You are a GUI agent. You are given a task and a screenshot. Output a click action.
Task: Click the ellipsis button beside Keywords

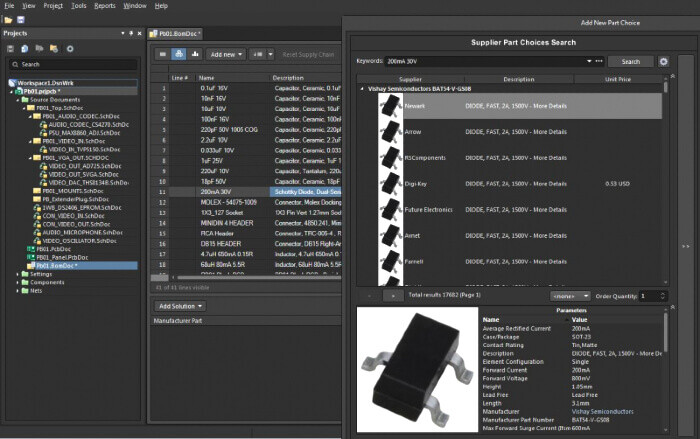[x=599, y=61]
